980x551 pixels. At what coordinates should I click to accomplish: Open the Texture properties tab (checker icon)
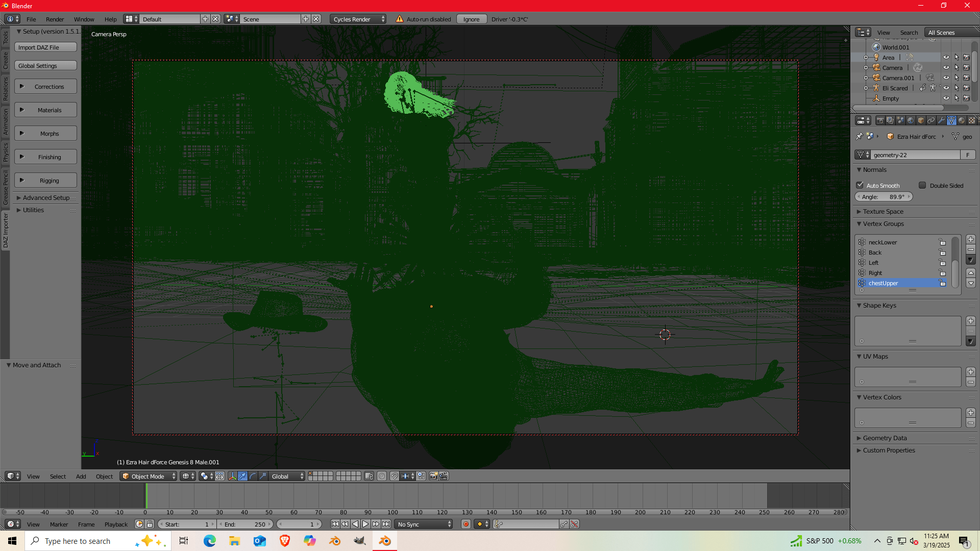click(972, 120)
